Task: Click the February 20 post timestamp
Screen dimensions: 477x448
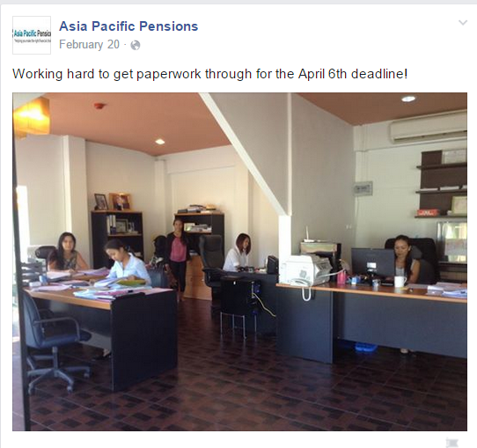Action: tap(89, 45)
